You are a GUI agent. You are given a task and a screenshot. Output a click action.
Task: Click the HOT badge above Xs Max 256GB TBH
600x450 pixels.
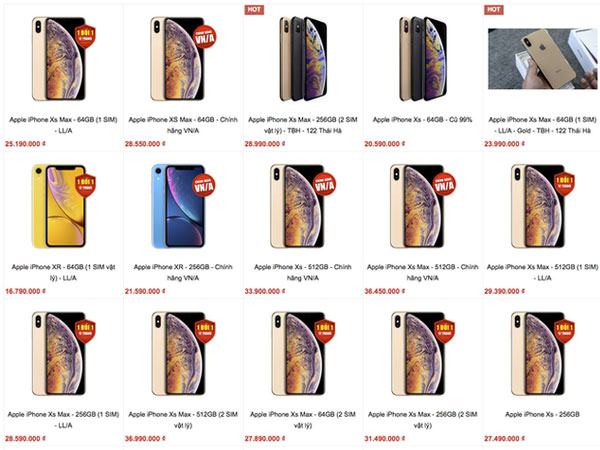pyautogui.click(x=254, y=10)
